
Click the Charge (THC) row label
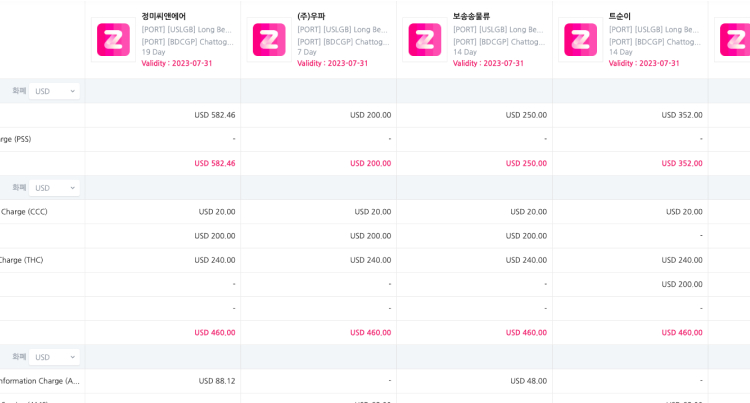[x=22, y=260]
